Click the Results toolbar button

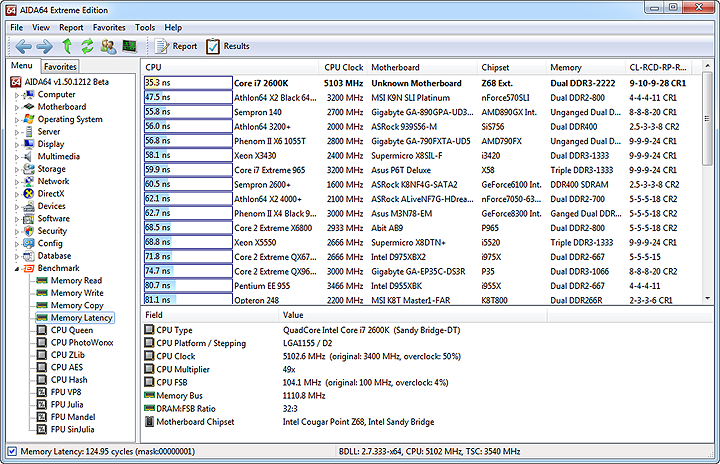point(228,46)
